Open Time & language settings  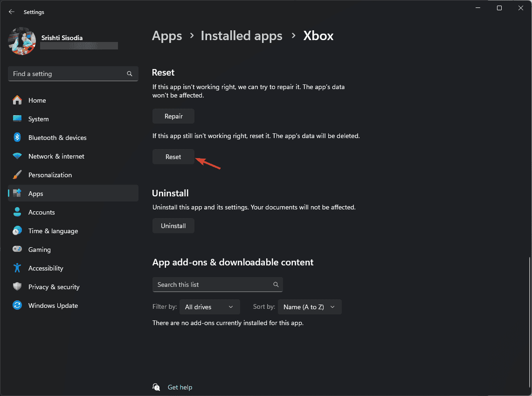[73, 231]
